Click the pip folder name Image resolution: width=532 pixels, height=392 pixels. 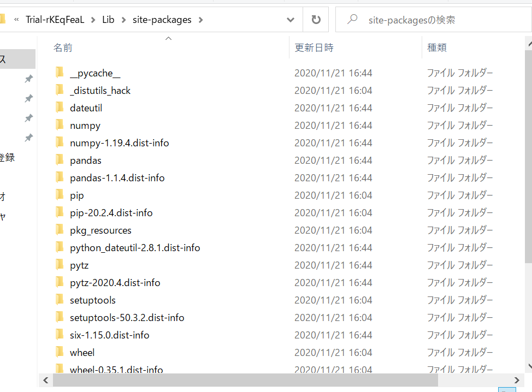(x=76, y=195)
